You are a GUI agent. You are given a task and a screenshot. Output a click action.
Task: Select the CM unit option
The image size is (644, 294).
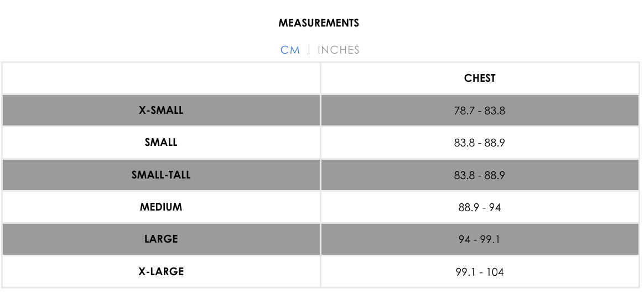pyautogui.click(x=290, y=50)
